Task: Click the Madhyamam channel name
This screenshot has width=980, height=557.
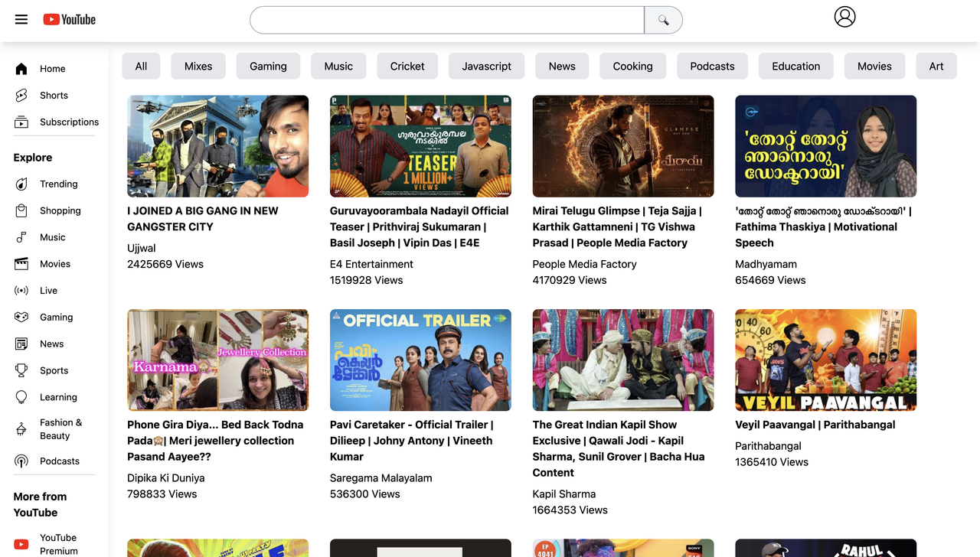Action: click(x=766, y=265)
